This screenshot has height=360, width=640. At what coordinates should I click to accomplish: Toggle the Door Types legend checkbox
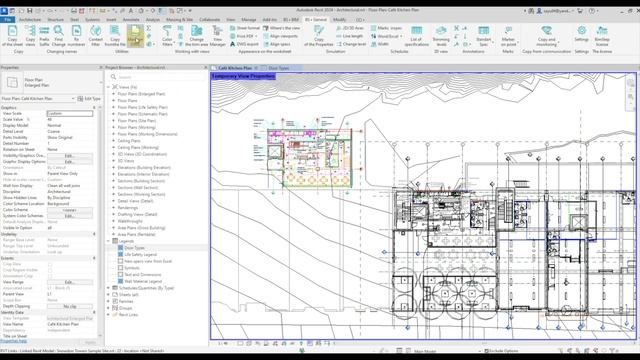click(120, 248)
